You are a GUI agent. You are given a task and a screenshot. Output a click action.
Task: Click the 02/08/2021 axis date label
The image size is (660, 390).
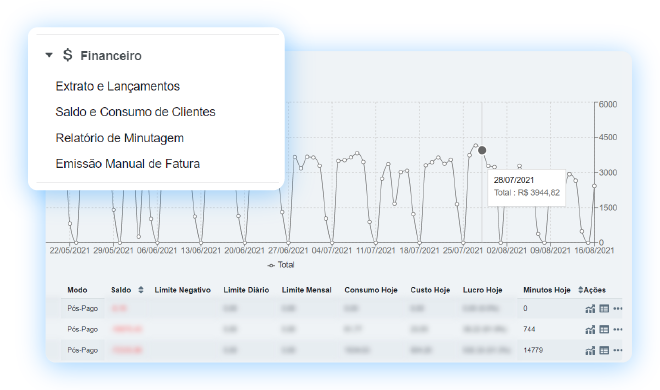click(x=507, y=250)
